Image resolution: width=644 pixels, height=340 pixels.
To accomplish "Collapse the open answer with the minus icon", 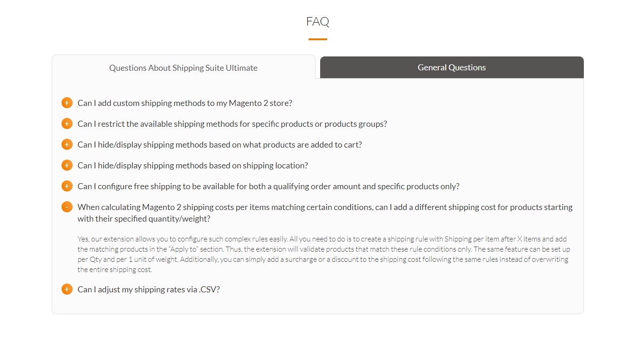I will point(67,207).
